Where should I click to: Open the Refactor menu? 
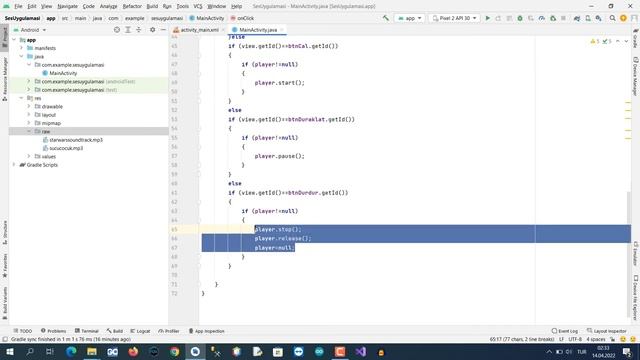point(132,6)
